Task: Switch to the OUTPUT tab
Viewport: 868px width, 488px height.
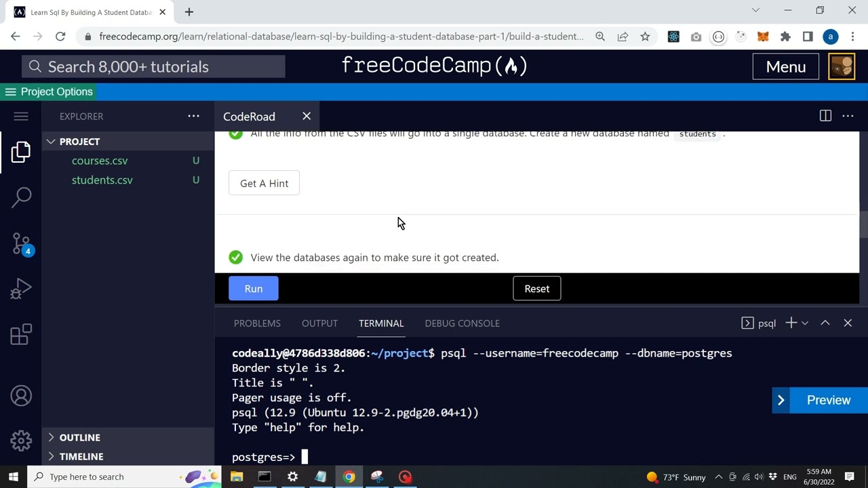Action: pyautogui.click(x=319, y=323)
